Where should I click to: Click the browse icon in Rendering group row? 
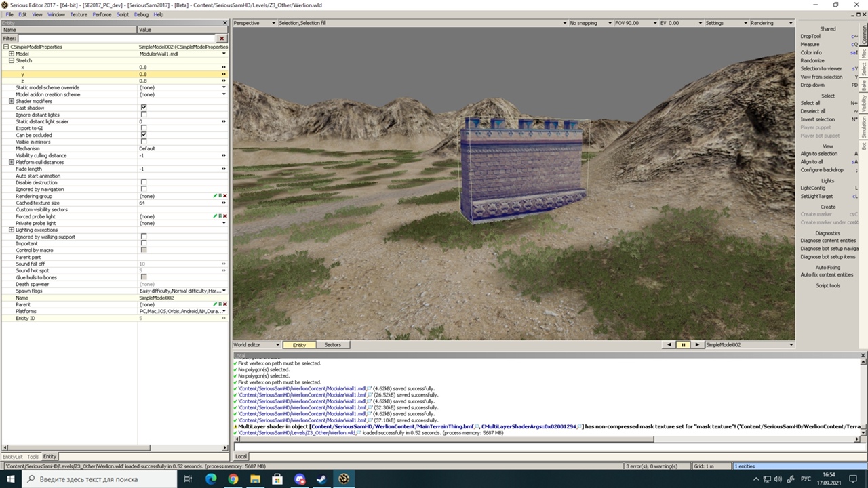point(220,196)
